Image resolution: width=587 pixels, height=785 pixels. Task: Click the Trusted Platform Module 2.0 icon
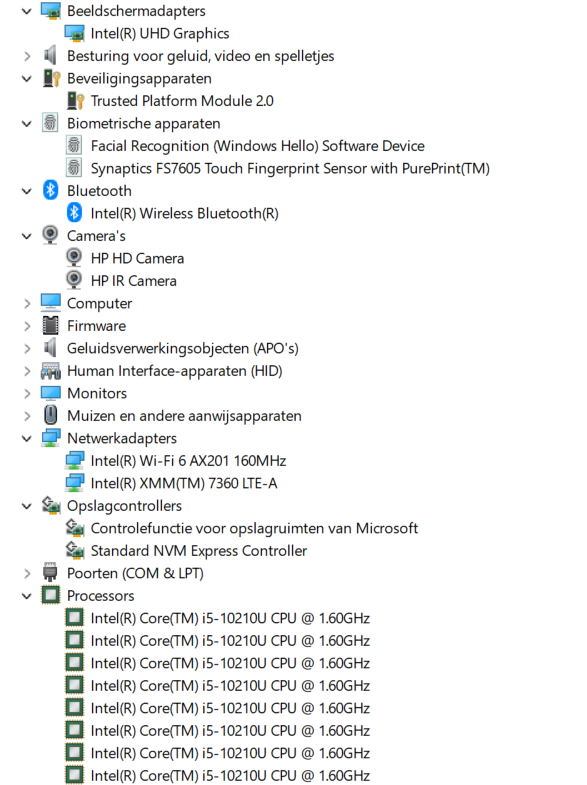(75, 101)
